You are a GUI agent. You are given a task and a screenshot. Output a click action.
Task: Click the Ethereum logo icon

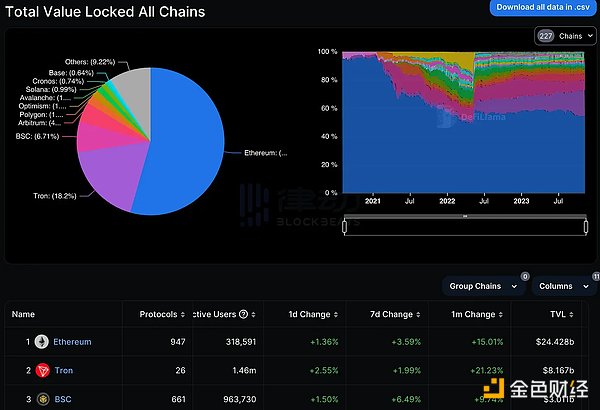coord(42,341)
